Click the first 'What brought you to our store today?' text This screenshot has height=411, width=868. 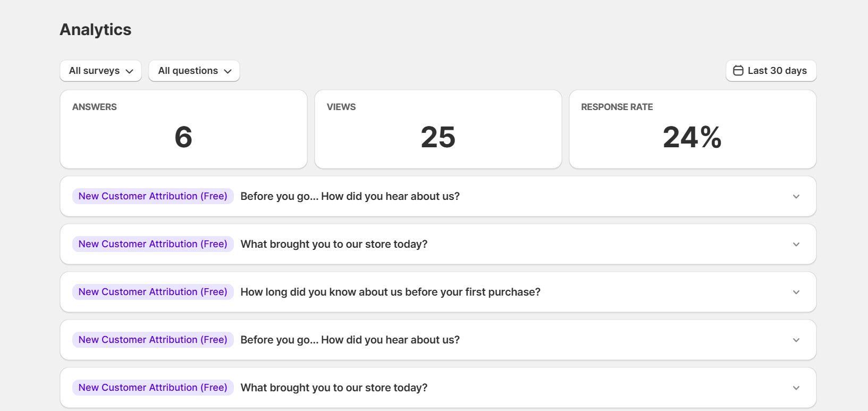[334, 244]
